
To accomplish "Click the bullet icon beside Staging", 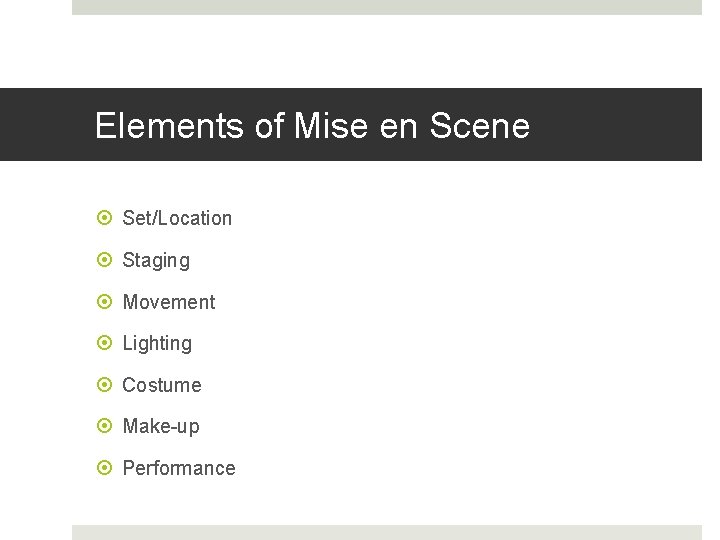I will point(104,260).
